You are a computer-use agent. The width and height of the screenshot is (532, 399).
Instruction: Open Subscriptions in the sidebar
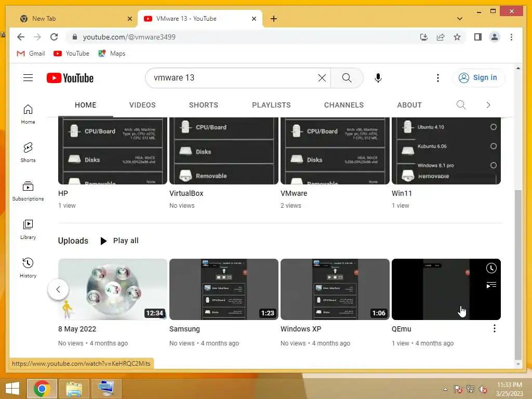pos(28,191)
